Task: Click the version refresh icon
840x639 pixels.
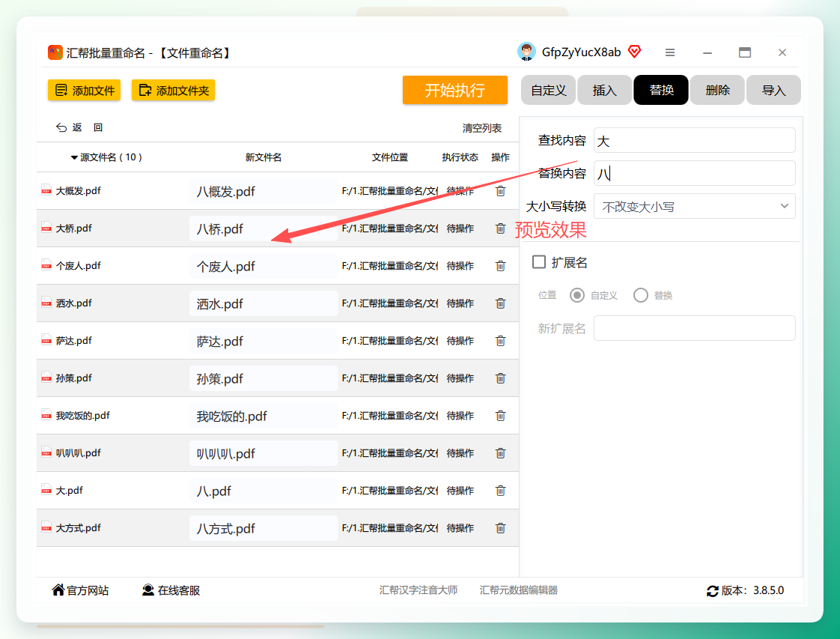Action: pos(713,591)
